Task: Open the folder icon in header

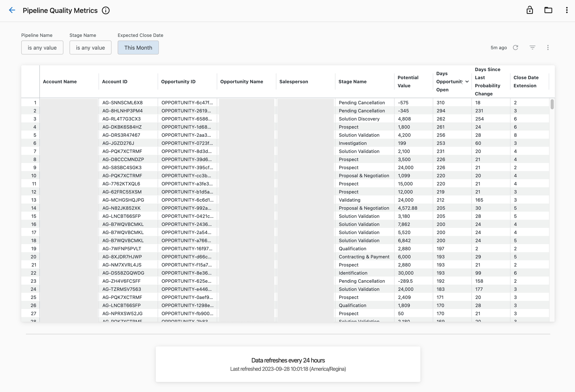Action: (x=548, y=10)
